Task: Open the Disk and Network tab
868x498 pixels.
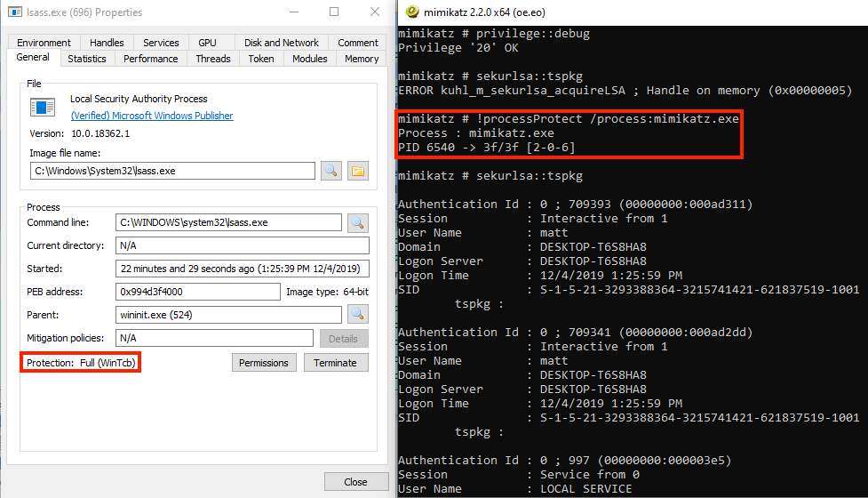Action: (x=282, y=43)
